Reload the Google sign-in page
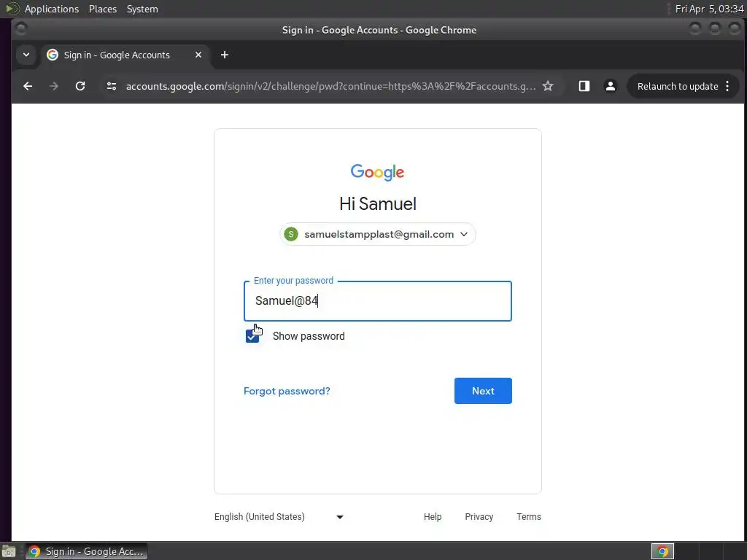 (80, 86)
